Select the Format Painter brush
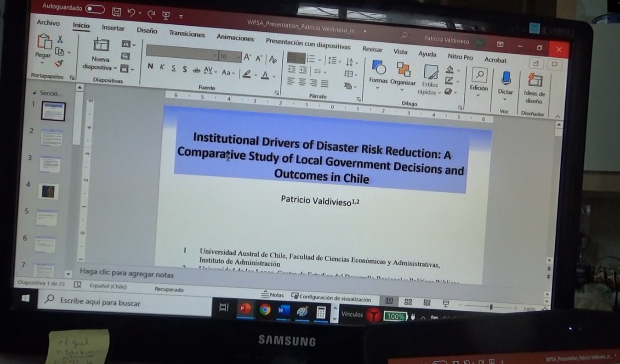 (x=59, y=63)
